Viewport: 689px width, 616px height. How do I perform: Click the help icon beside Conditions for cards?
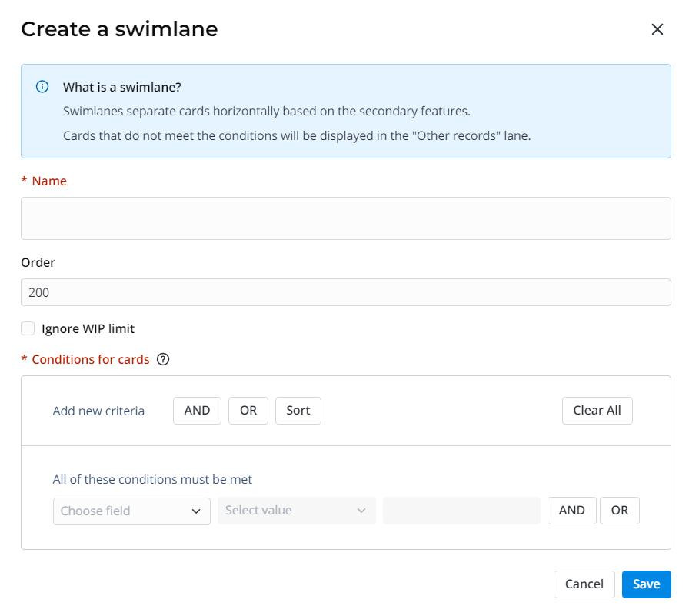[x=162, y=359]
